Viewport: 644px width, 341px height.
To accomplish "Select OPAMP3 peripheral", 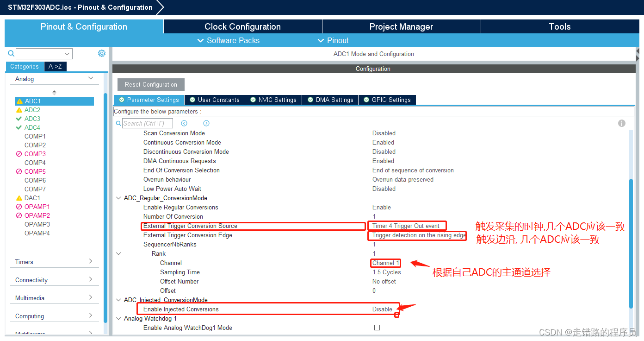I will coord(37,224).
